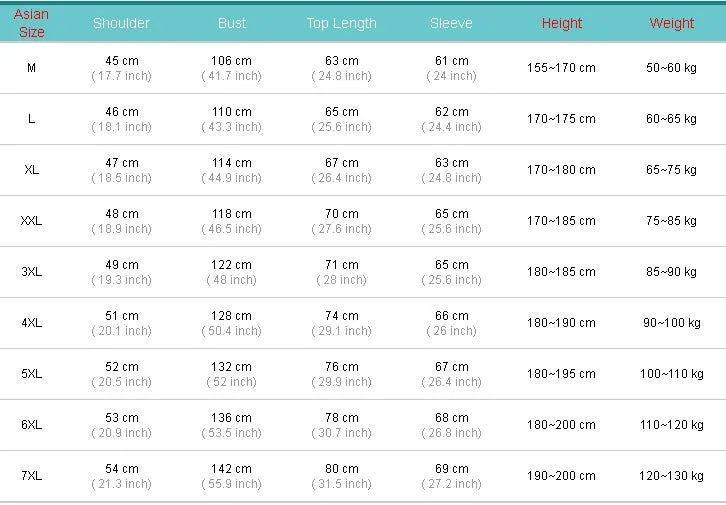Select the 7XL size label
Viewport: 726px width, 505px height.
31,476
